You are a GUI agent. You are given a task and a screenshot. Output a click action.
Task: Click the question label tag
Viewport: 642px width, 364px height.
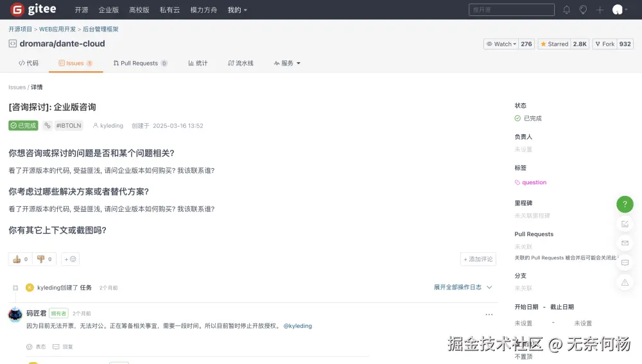(531, 182)
